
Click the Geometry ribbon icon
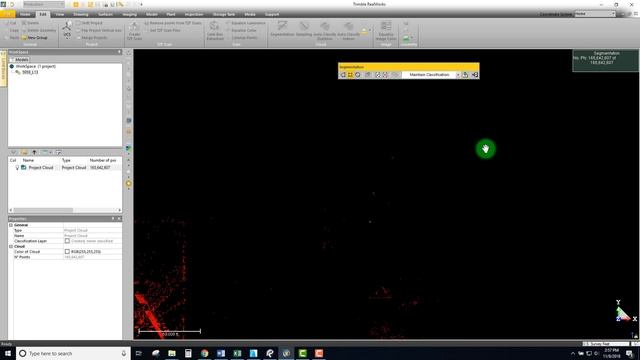[406, 38]
